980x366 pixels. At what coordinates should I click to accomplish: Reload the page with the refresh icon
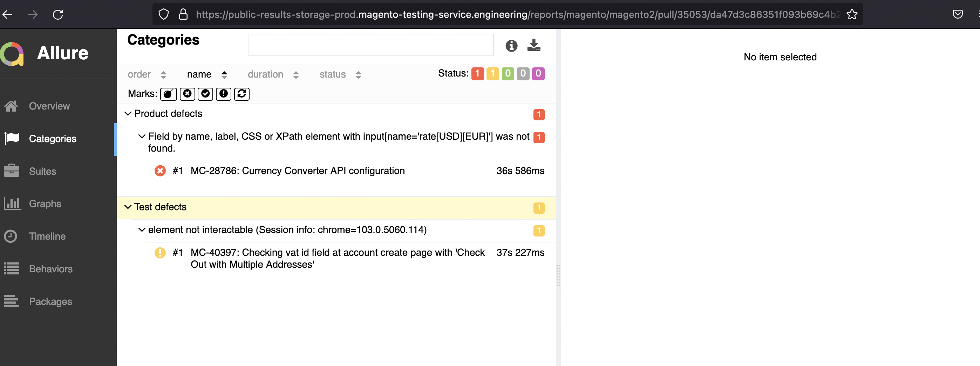(58, 15)
